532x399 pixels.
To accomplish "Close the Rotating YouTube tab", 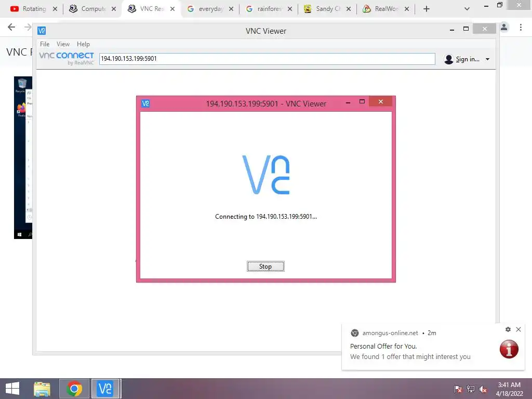I will coord(55,9).
